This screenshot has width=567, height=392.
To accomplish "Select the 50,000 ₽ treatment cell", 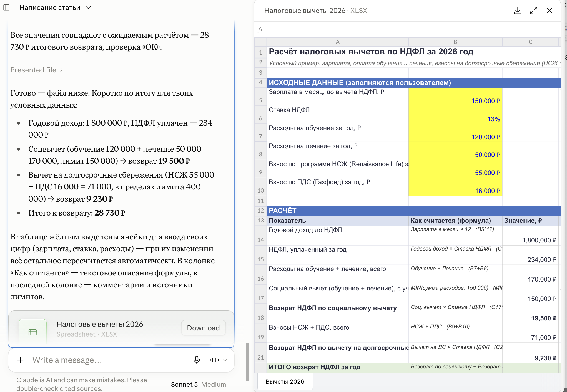I will coord(455,151).
